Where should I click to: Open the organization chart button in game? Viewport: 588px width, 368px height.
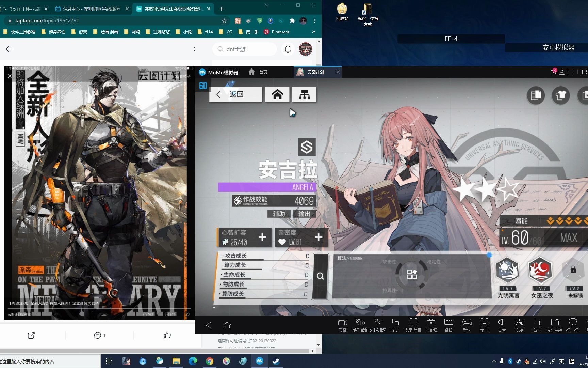304,94
